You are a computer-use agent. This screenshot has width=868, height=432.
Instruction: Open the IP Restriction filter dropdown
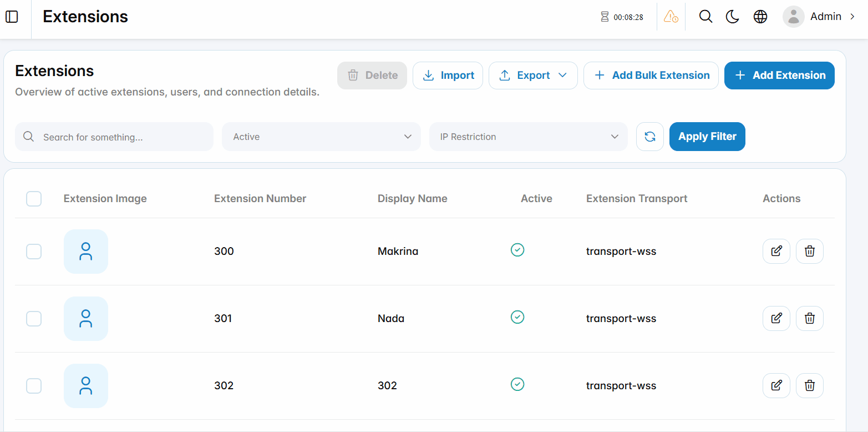[529, 137]
